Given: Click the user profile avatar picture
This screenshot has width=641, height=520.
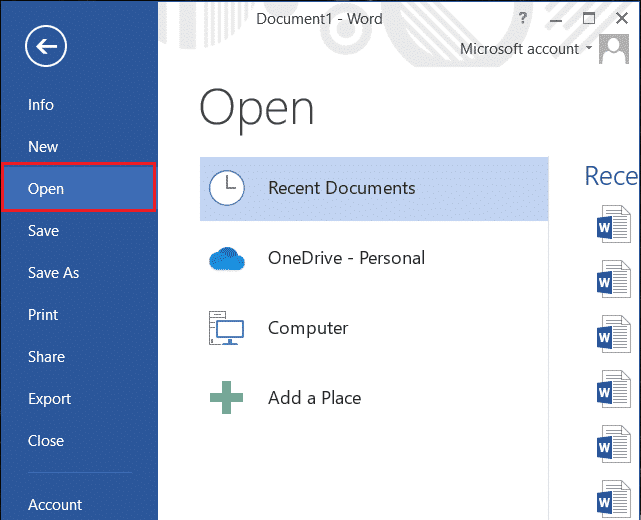Looking at the screenshot, I should 613,49.
